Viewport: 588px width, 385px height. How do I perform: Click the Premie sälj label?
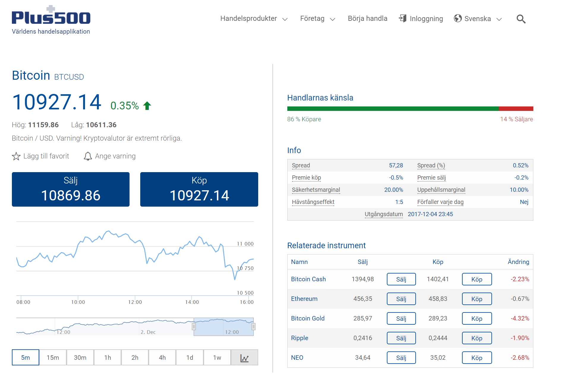(431, 177)
